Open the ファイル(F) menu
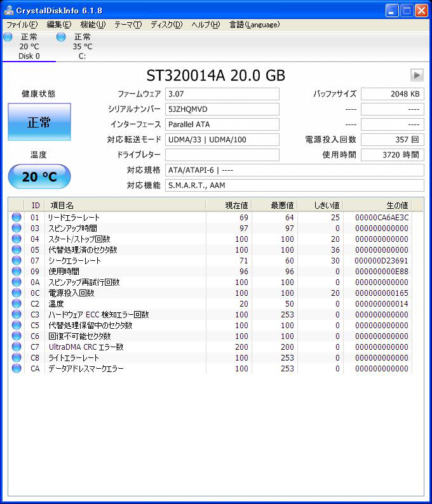The height and width of the screenshot is (504, 432). [x=22, y=25]
